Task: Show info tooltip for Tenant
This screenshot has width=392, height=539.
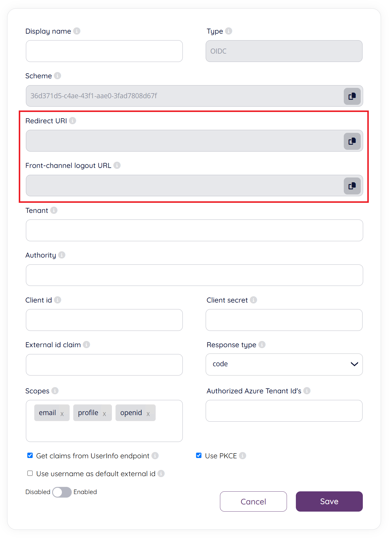Action: [x=54, y=210]
